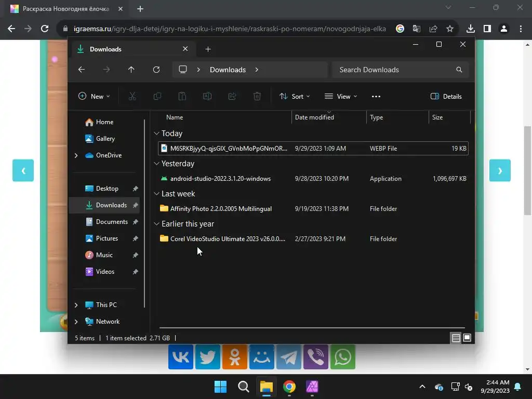Expand the This PC tree node
Viewport: 532px width, 399px height.
(x=76, y=305)
